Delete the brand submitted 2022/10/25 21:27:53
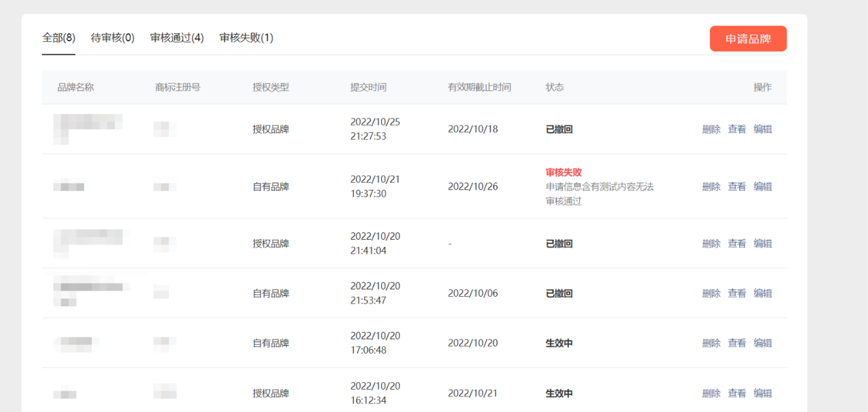Viewport: 868px width, 412px height. coord(711,129)
